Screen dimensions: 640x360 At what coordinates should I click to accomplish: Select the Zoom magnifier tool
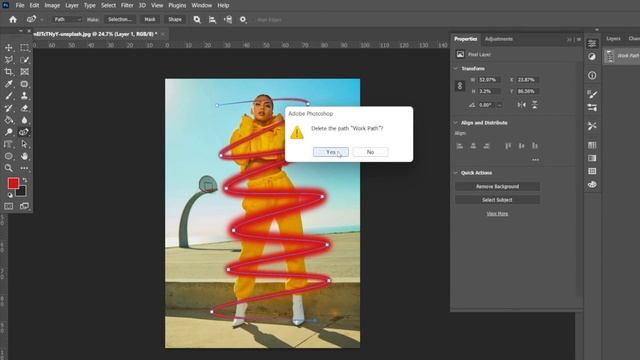click(9, 168)
